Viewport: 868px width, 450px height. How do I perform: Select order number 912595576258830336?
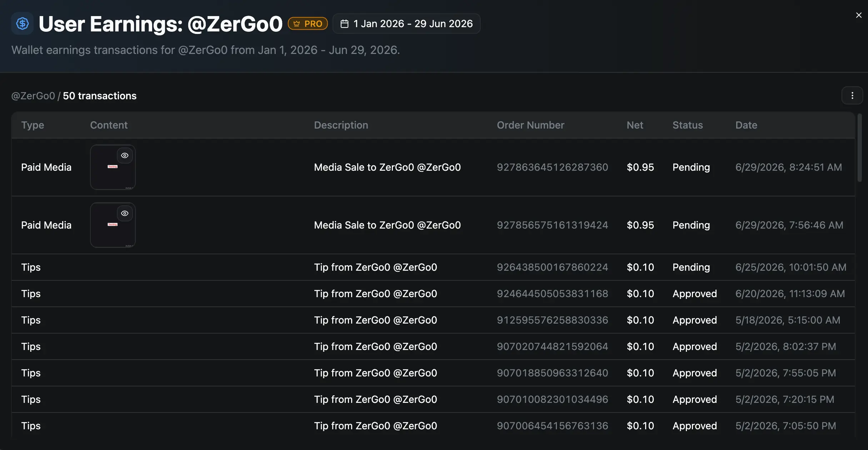(552, 320)
